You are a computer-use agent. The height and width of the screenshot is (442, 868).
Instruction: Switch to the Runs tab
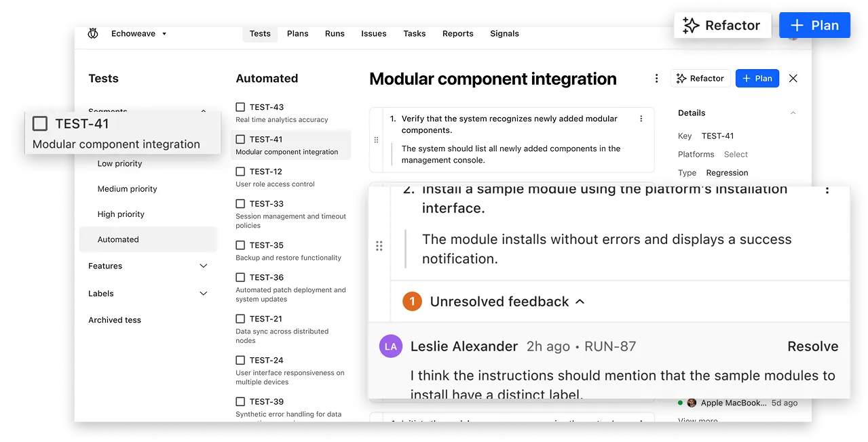tap(335, 33)
